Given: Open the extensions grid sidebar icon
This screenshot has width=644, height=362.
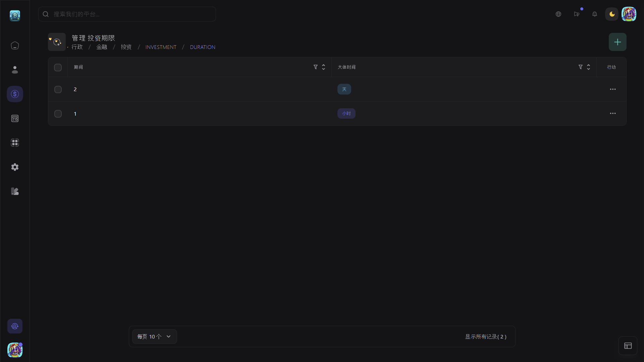Looking at the screenshot, I should (x=15, y=143).
